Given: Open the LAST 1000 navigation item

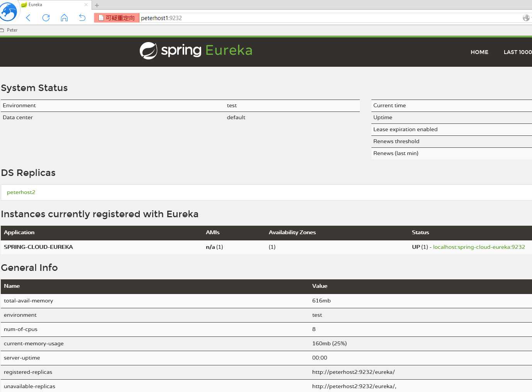Looking at the screenshot, I should (x=518, y=52).
